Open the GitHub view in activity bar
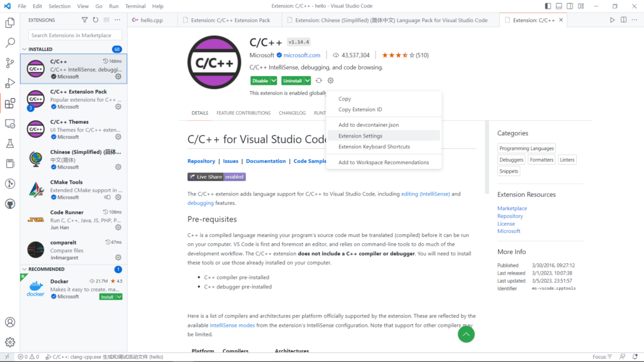This screenshot has width=644, height=362. [10, 204]
